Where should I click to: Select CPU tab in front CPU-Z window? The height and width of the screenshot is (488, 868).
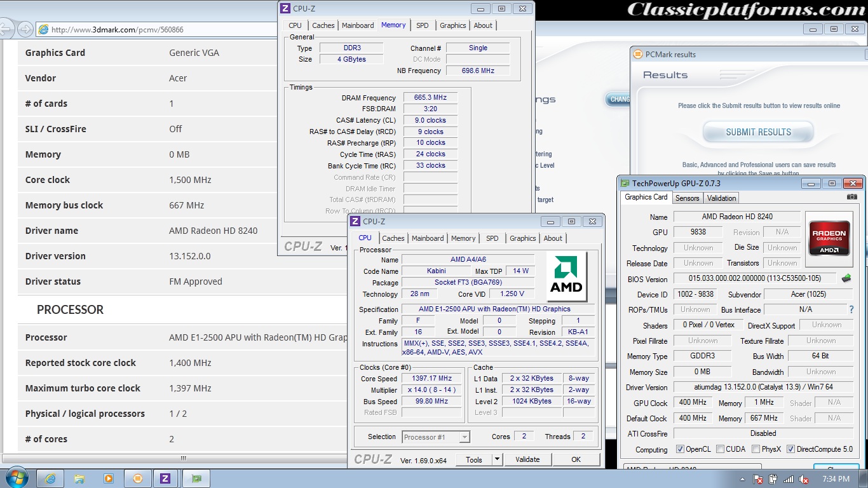[x=365, y=238]
